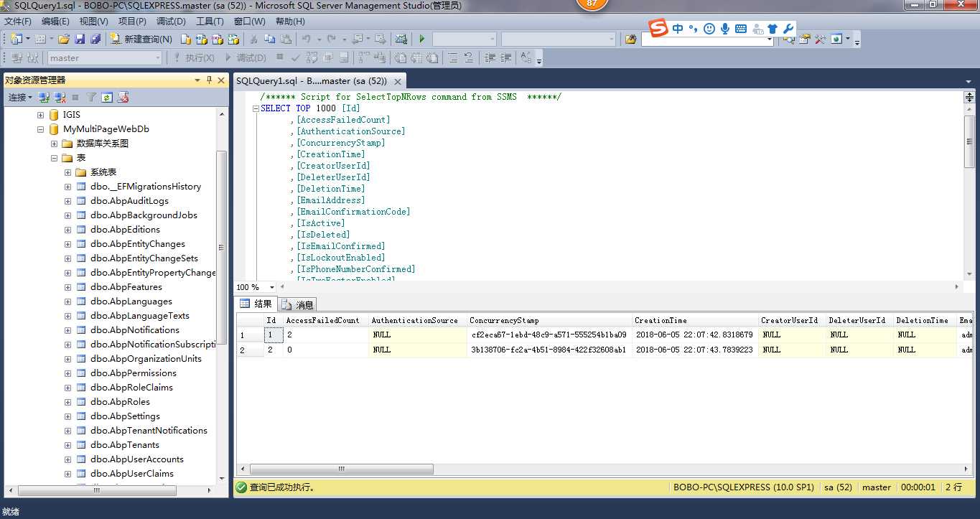The width and height of the screenshot is (980, 519).
Task: Click the Save All icon in toolbar
Action: pyautogui.click(x=95, y=39)
